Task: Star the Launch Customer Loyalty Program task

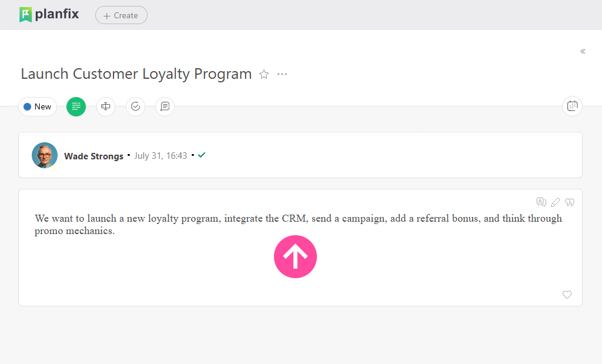Action: click(x=264, y=74)
